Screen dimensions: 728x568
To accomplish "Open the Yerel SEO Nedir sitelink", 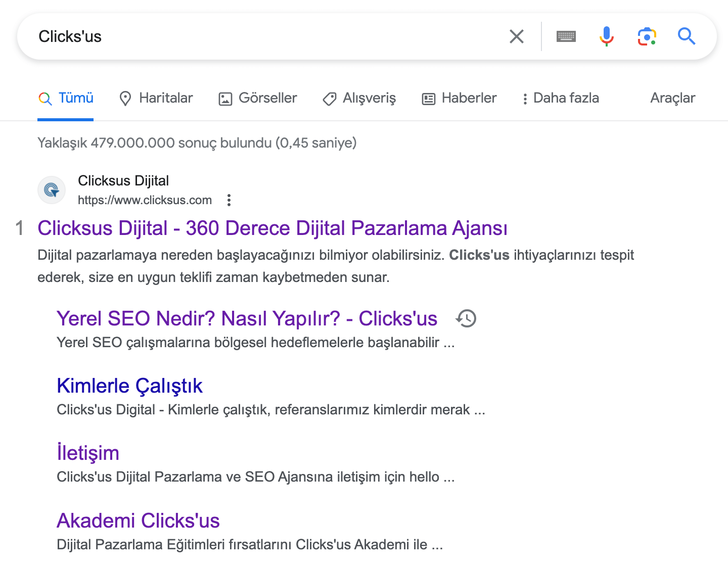I will [x=247, y=318].
